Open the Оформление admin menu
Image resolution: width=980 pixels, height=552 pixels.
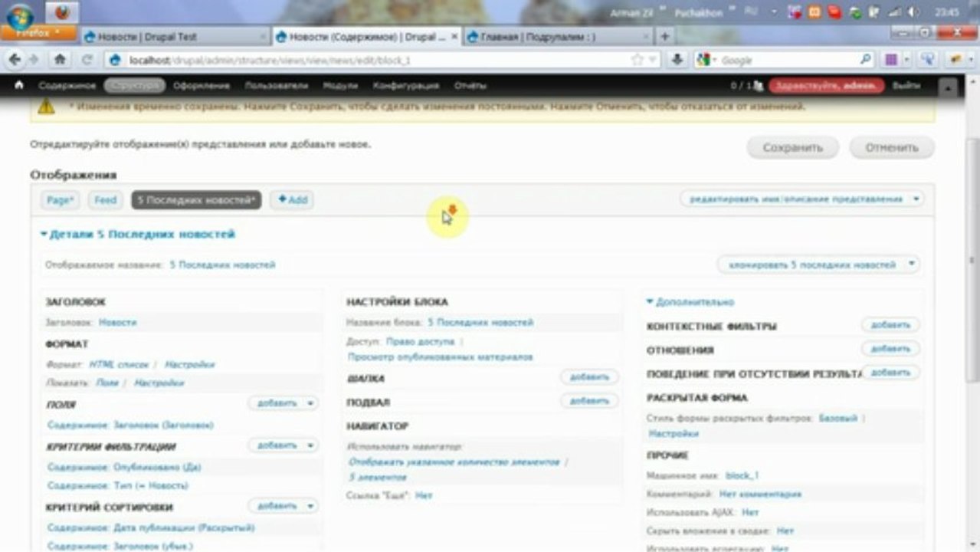[x=202, y=86]
